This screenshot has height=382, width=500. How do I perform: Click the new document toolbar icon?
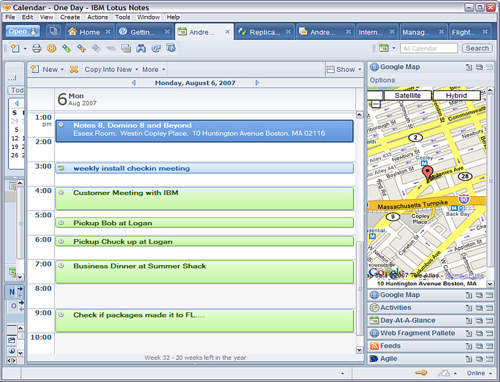[x=15, y=48]
